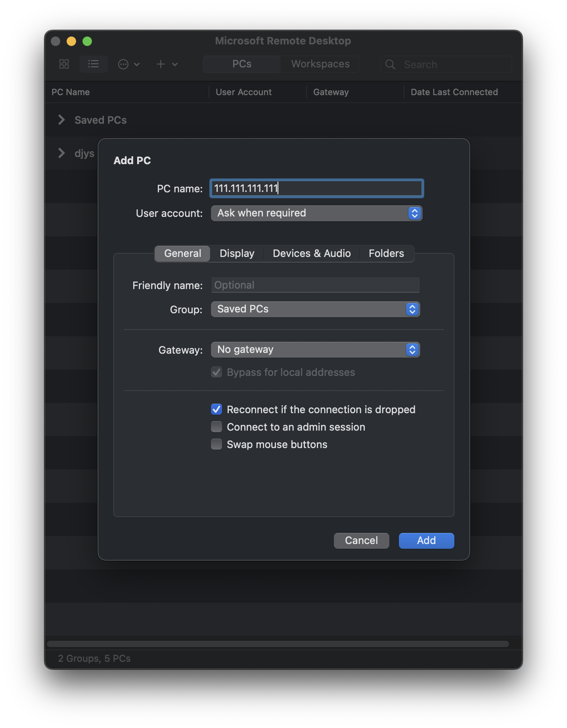
Task: Select the General tab
Action: [x=182, y=253]
